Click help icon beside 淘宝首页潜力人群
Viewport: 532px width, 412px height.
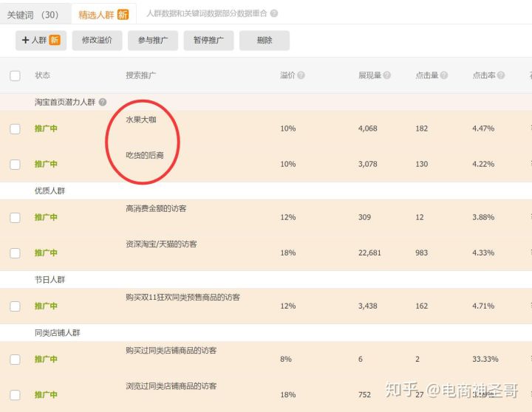click(x=103, y=103)
